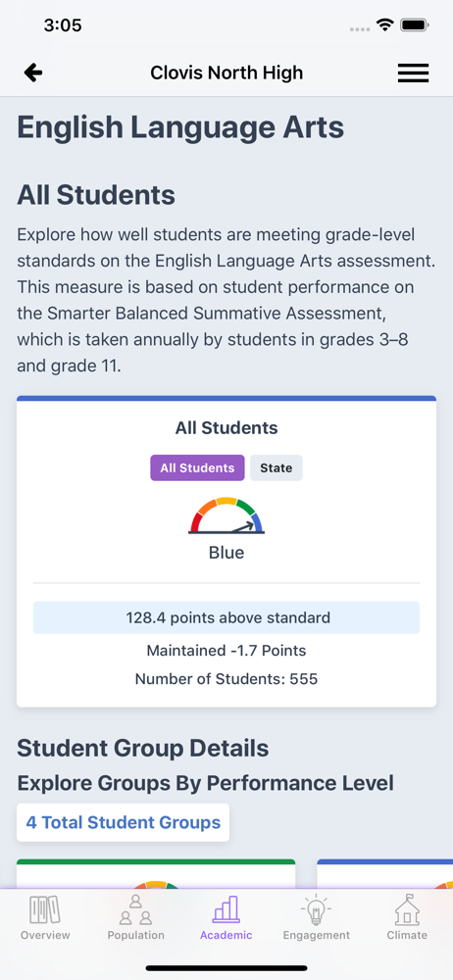The image size is (453, 980).
Task: Switch to the Engagement tab label
Action: 316,935
